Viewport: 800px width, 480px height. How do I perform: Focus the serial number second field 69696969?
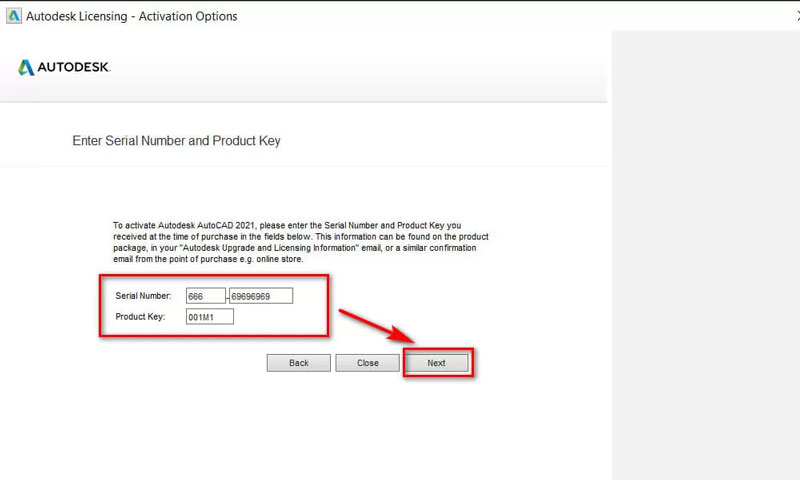click(x=261, y=296)
